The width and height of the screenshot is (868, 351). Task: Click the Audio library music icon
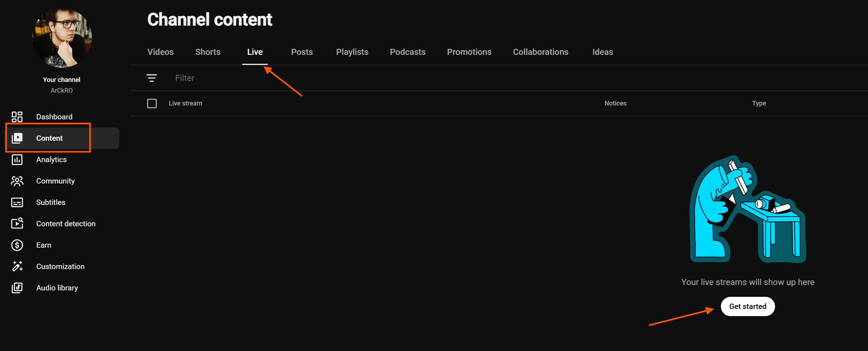pyautogui.click(x=17, y=288)
